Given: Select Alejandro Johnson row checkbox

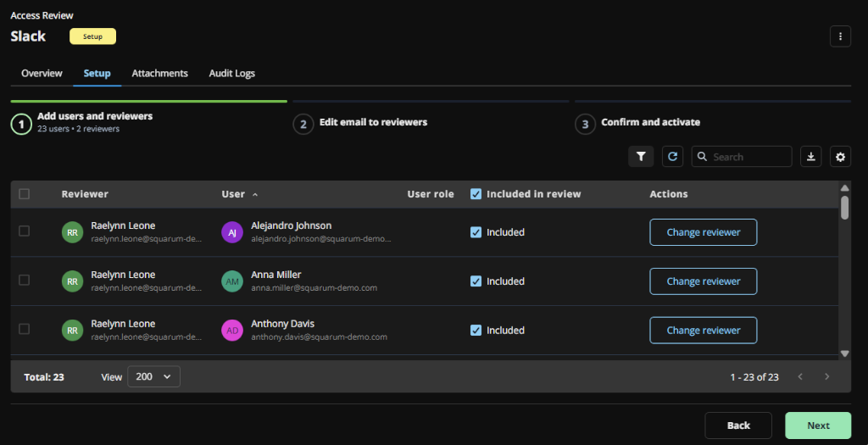Looking at the screenshot, I should pyautogui.click(x=24, y=231).
